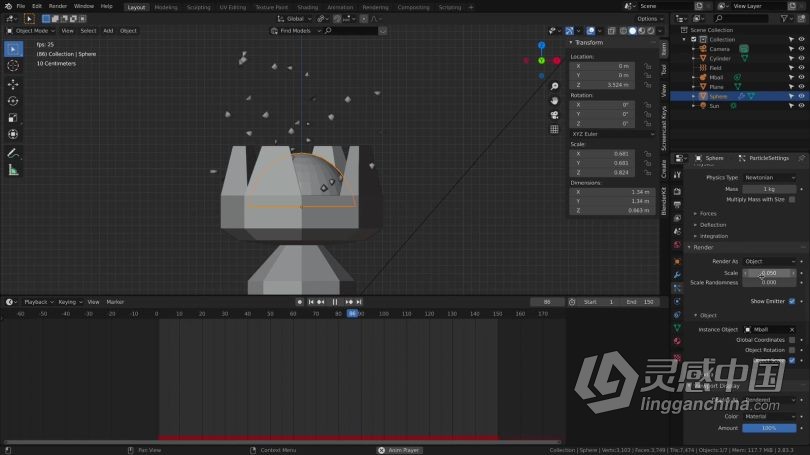810x455 pixels.
Task: Clear the Mball instance object with X
Action: (792, 330)
